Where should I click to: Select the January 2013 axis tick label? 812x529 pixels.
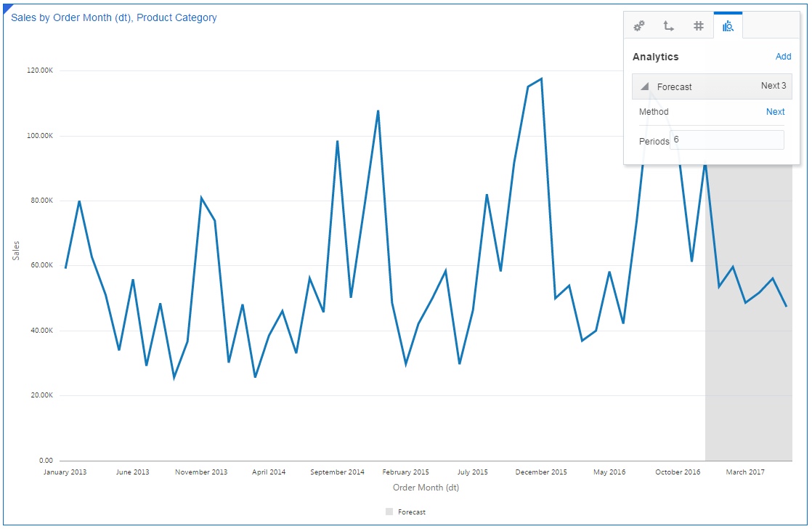(64, 472)
